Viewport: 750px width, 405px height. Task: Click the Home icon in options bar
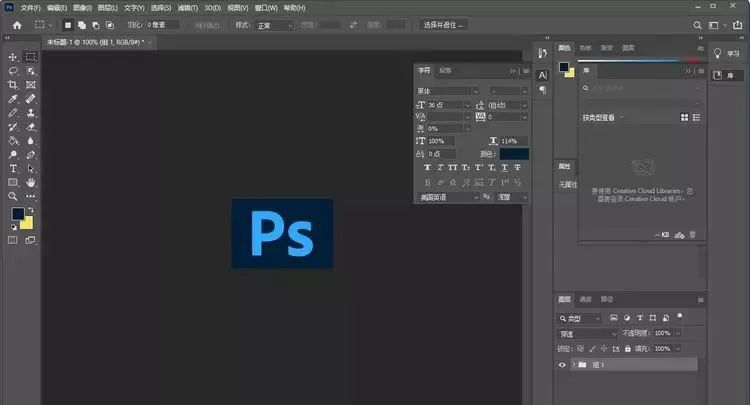(x=16, y=24)
